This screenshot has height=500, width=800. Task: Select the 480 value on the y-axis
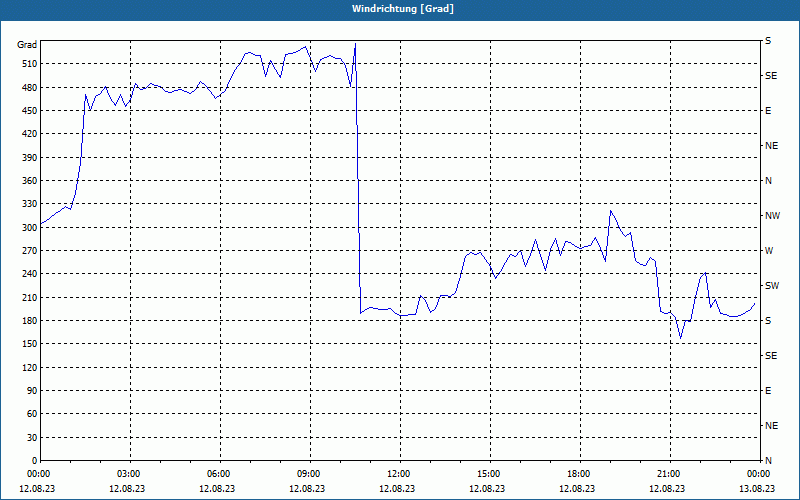[x=29, y=87]
